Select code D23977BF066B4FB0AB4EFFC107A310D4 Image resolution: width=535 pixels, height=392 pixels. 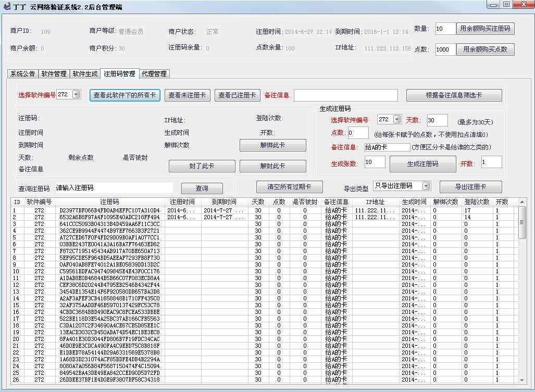click(109, 210)
